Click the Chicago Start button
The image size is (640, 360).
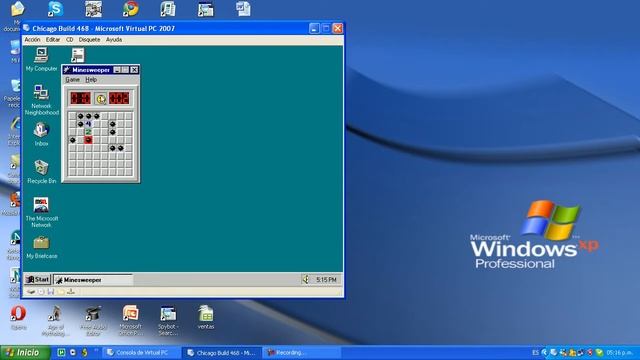point(37,280)
